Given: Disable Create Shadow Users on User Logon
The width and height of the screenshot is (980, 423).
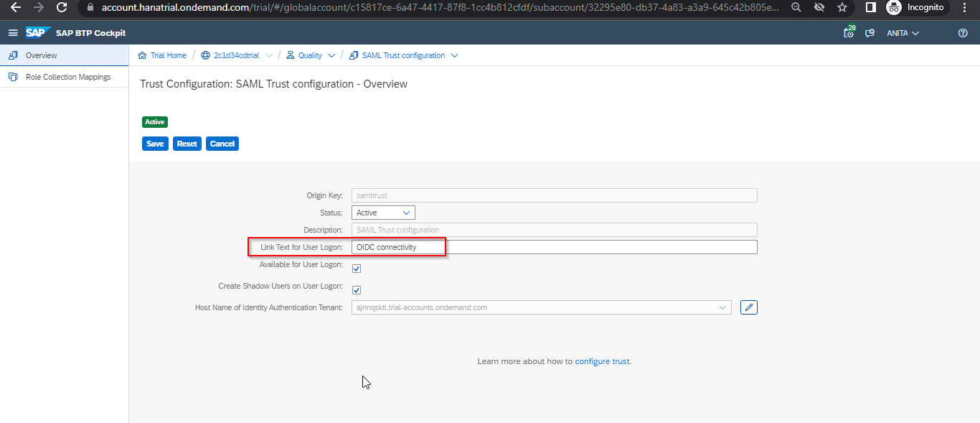Looking at the screenshot, I should pos(357,289).
